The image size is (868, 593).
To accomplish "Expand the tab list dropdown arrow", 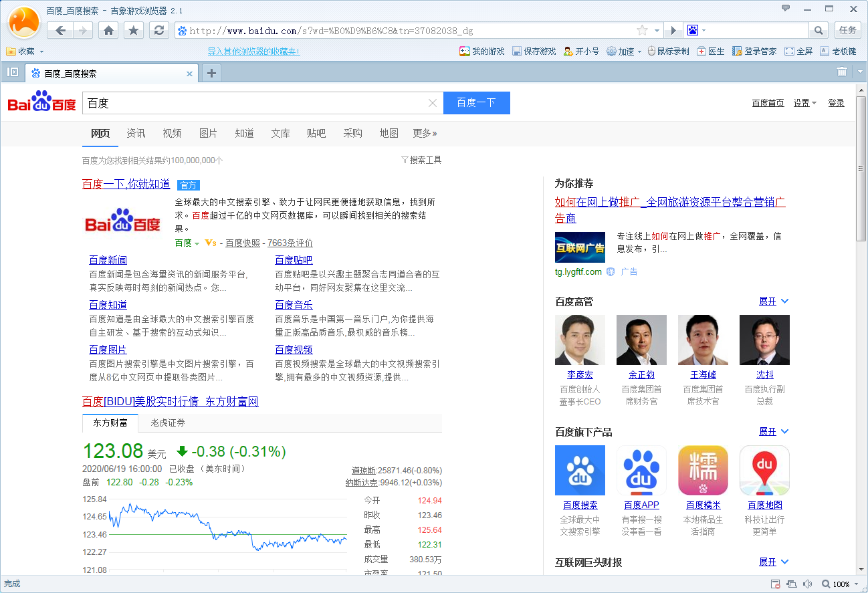I will (x=860, y=72).
